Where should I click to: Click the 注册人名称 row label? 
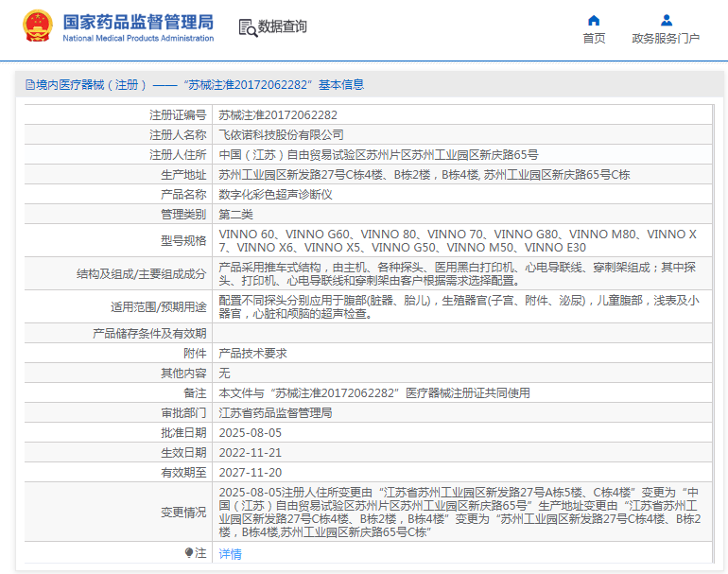pos(178,135)
